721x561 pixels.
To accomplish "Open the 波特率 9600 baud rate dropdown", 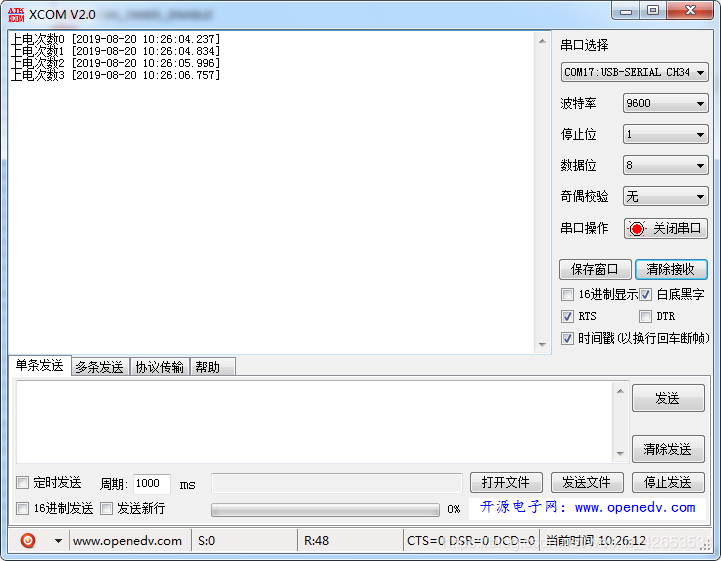I will point(665,103).
